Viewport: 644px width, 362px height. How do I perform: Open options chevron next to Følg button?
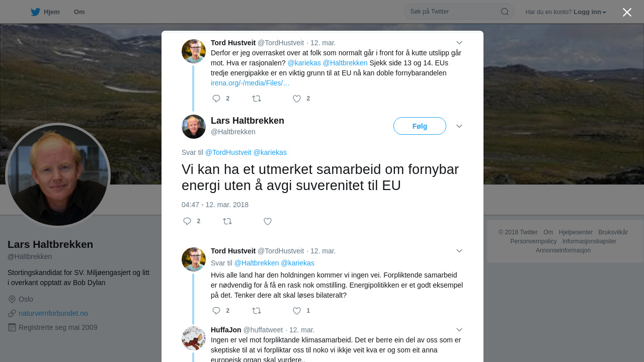pyautogui.click(x=459, y=126)
